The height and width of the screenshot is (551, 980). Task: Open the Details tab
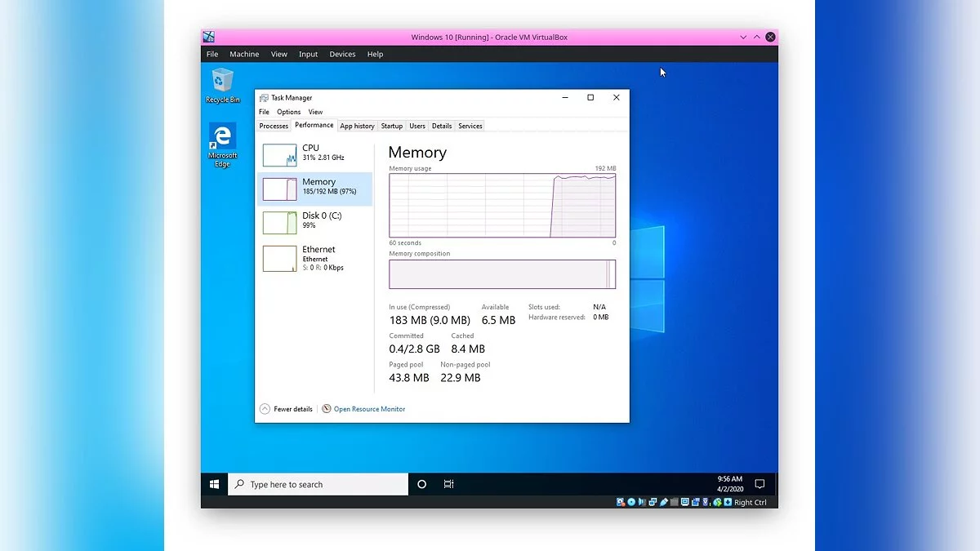(x=442, y=126)
